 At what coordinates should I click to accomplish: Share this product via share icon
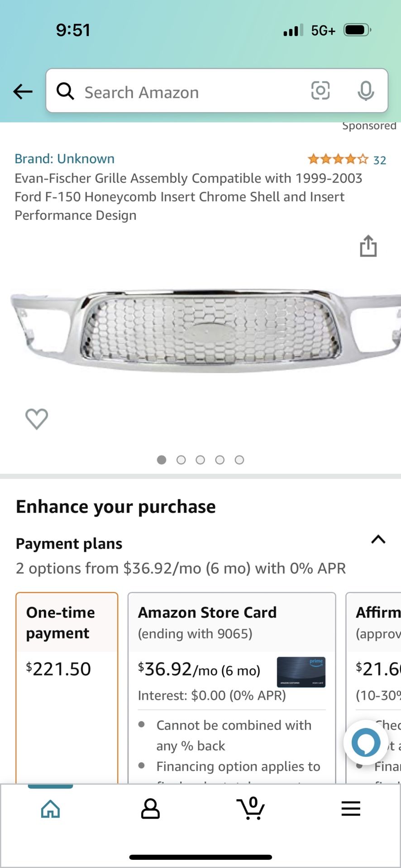click(368, 246)
